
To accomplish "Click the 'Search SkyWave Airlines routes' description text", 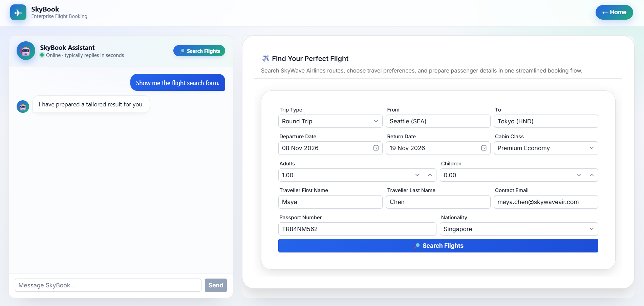I will pyautogui.click(x=422, y=70).
